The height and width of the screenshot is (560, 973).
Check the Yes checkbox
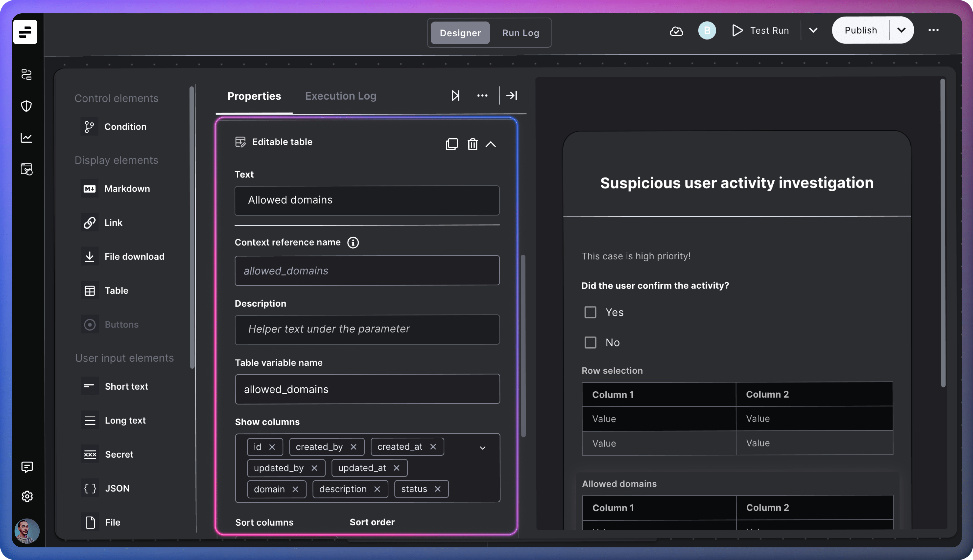click(590, 312)
